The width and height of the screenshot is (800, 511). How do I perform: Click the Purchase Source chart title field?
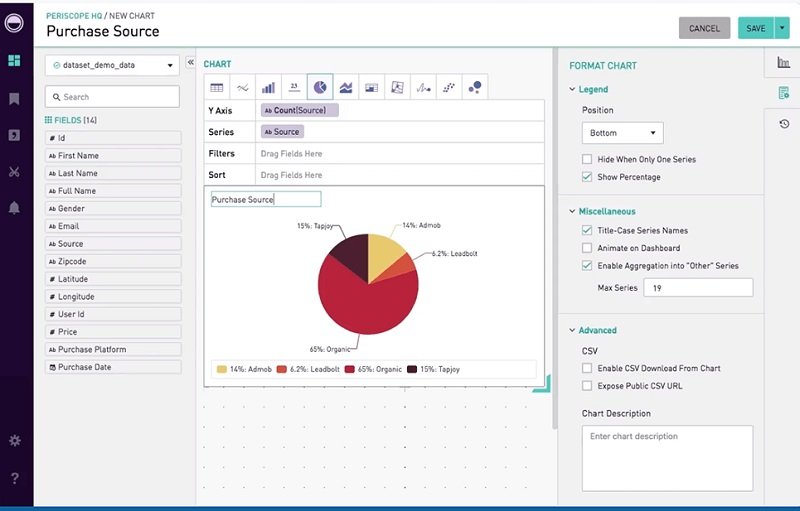point(266,199)
